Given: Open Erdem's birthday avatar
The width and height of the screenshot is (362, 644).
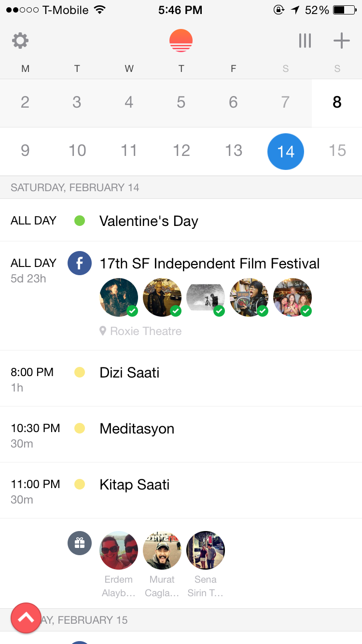Looking at the screenshot, I should point(119,550).
